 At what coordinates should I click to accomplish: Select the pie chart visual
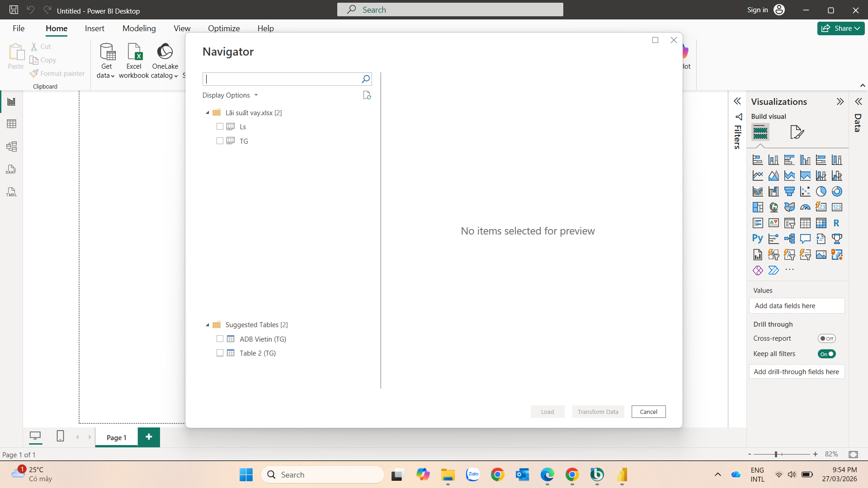821,192
